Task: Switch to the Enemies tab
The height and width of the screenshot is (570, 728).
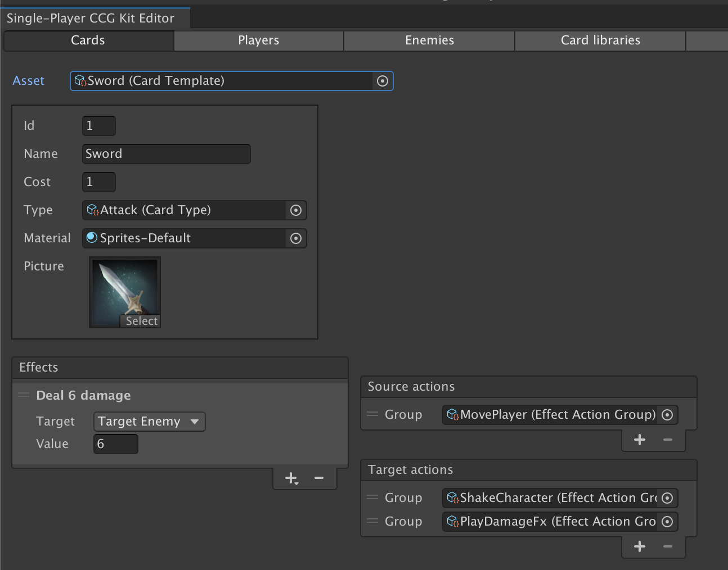Action: [429, 40]
